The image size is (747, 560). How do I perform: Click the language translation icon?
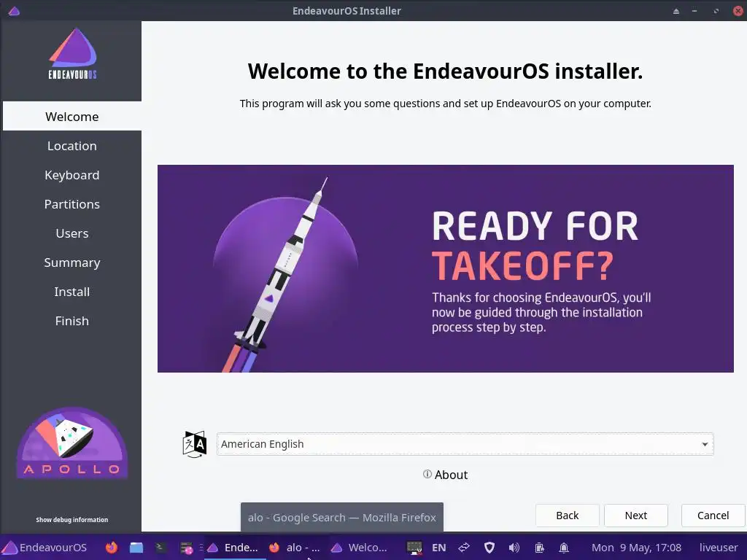(194, 444)
